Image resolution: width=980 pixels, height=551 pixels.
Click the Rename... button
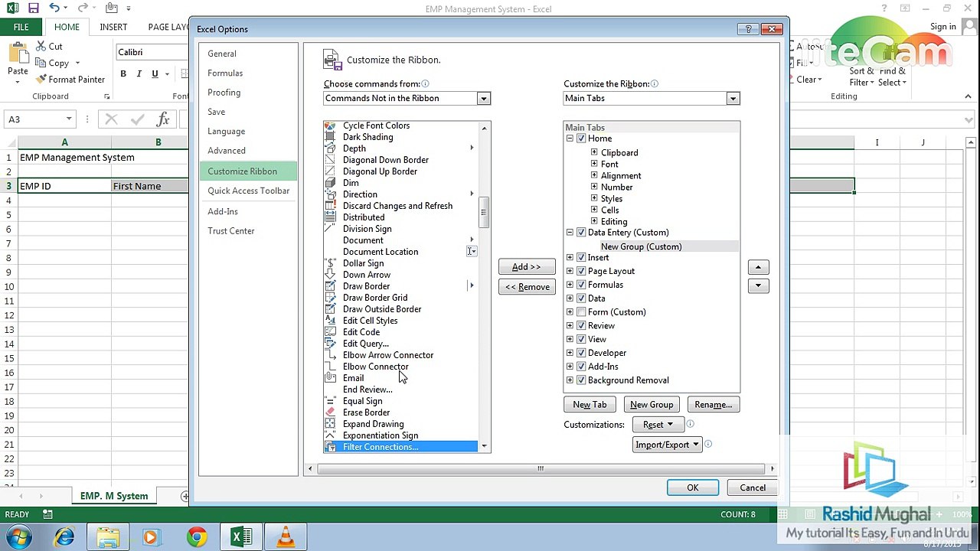point(714,405)
